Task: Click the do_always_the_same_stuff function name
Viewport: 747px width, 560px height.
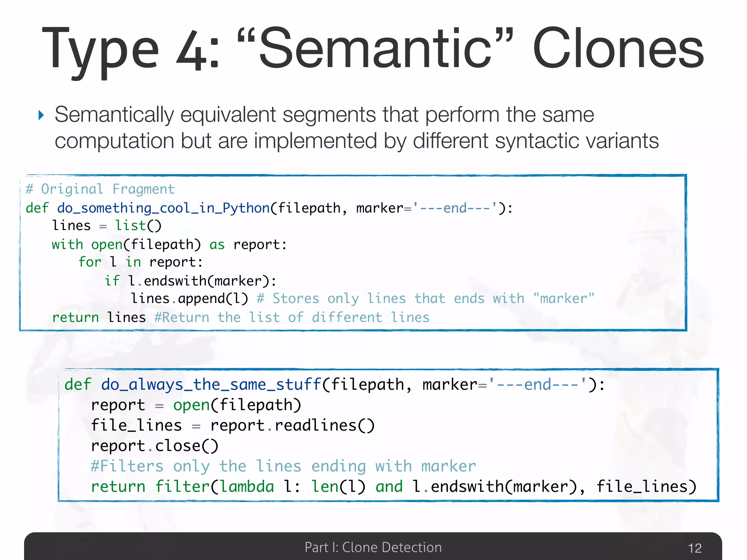Action: coord(211,385)
